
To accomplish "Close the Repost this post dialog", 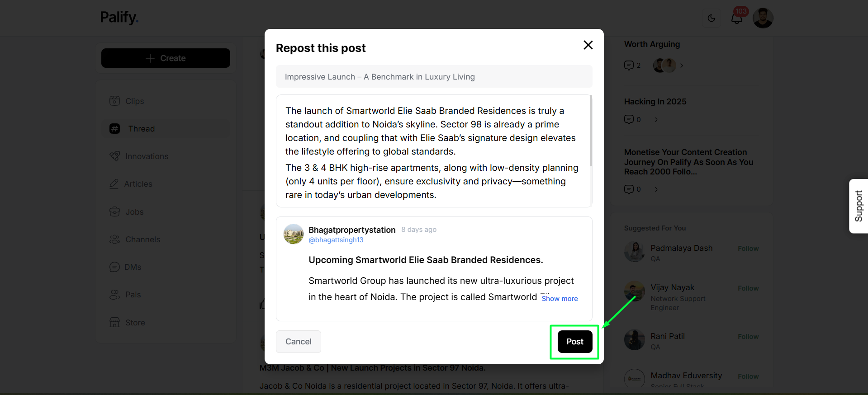I will 588,45.
